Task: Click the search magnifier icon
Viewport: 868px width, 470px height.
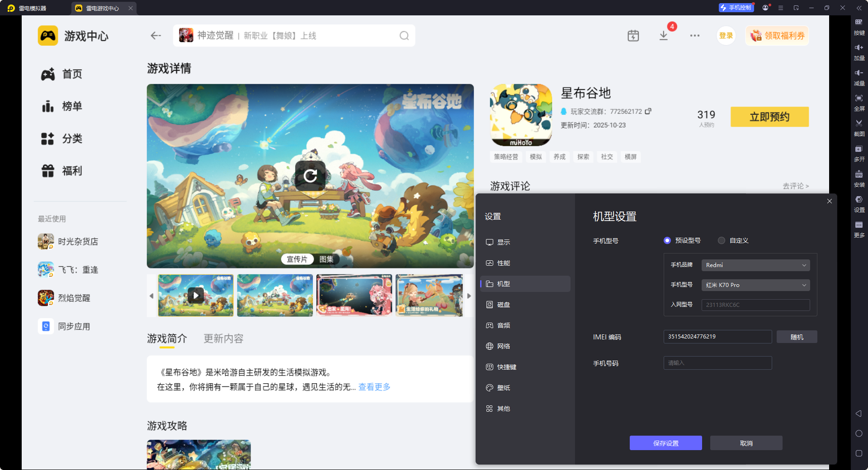Action: pyautogui.click(x=404, y=36)
